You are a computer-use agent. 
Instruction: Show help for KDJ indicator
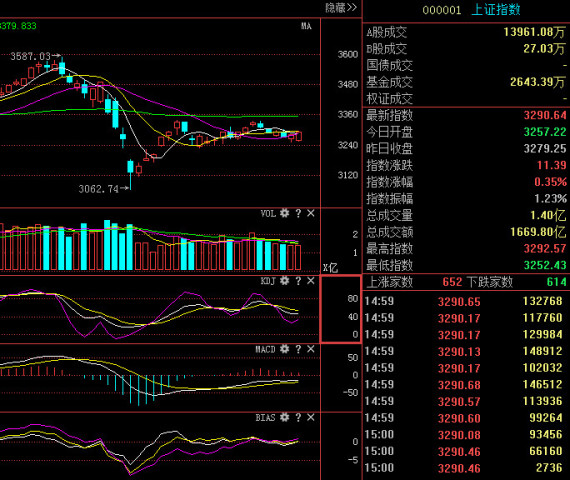[298, 281]
